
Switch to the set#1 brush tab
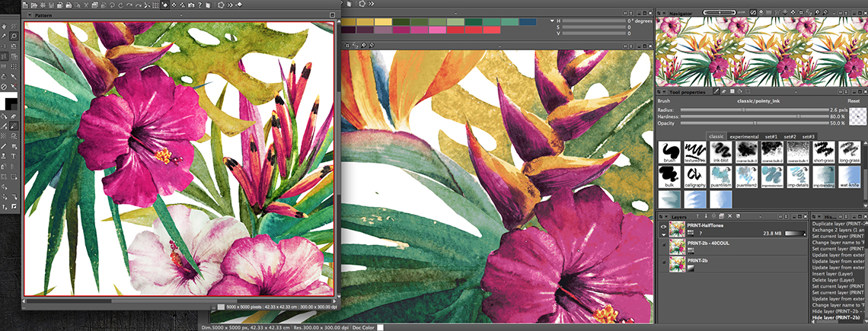point(771,137)
